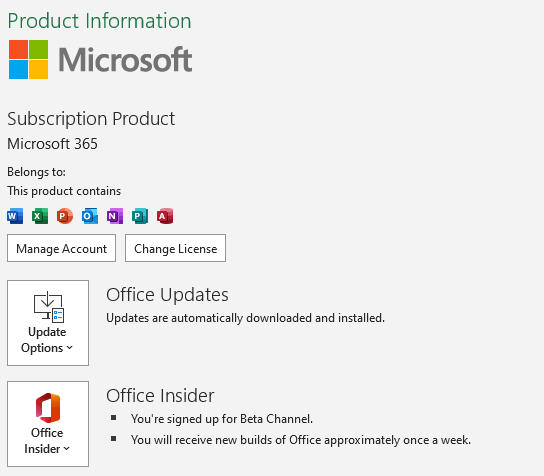This screenshot has width=544, height=476.
Task: Click the PowerPoint app icon
Action: tap(65, 216)
